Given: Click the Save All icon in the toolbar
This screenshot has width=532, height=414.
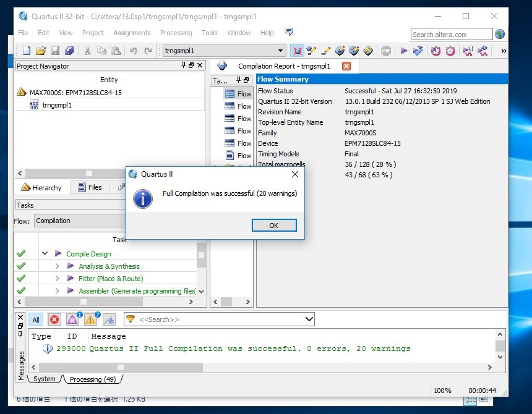Looking at the screenshot, I should (x=69, y=51).
